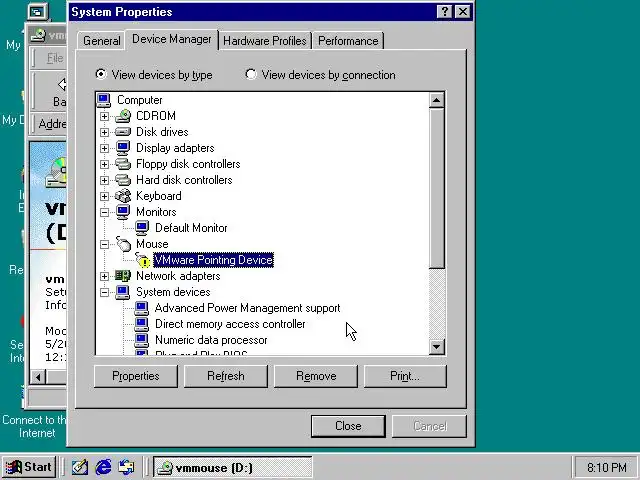The width and height of the screenshot is (640, 480).
Task: Click the Properties button
Action: (x=136, y=376)
